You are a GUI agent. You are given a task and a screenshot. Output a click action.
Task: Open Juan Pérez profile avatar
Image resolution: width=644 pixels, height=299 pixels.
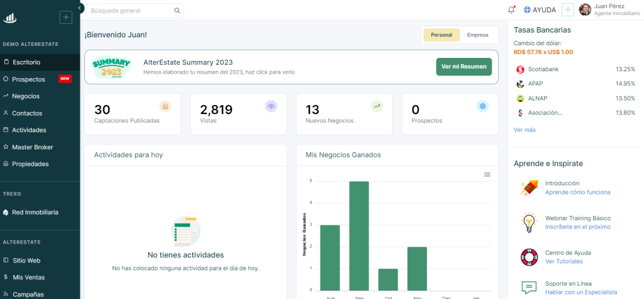(x=585, y=10)
